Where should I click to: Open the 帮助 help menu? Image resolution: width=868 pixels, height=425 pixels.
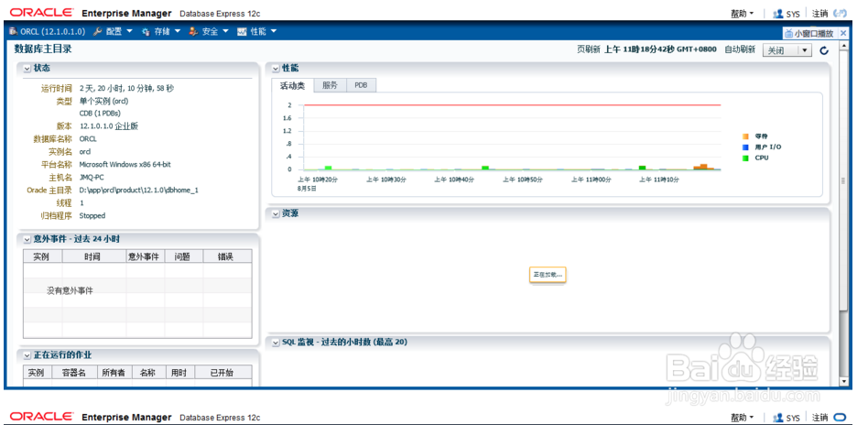[x=743, y=14]
